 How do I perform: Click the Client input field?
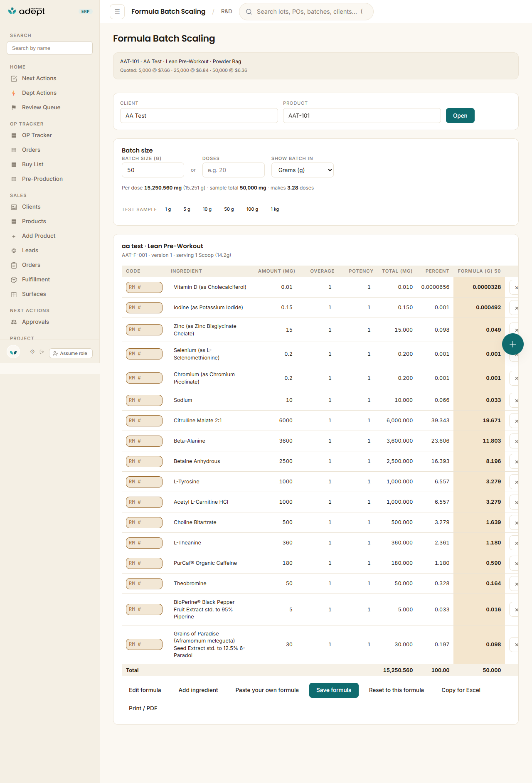(199, 116)
